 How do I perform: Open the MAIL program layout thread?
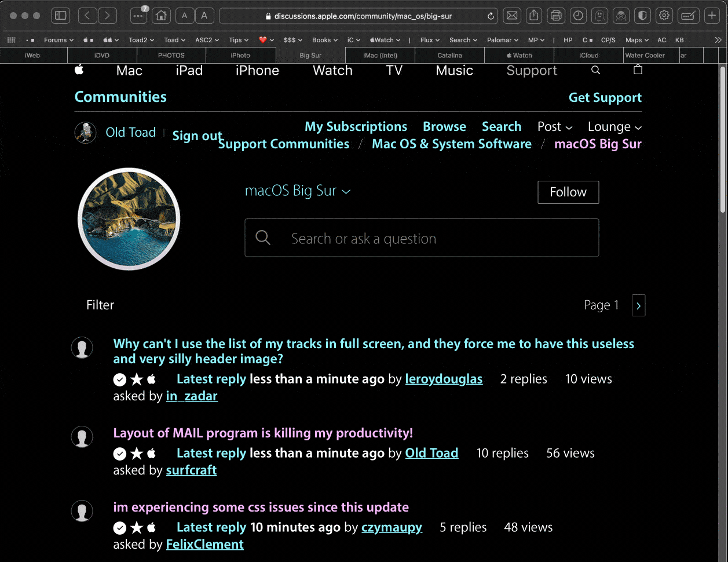(x=263, y=433)
